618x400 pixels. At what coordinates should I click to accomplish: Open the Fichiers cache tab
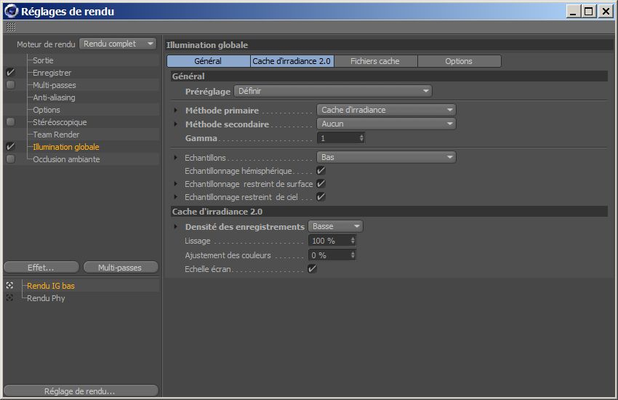(375, 61)
